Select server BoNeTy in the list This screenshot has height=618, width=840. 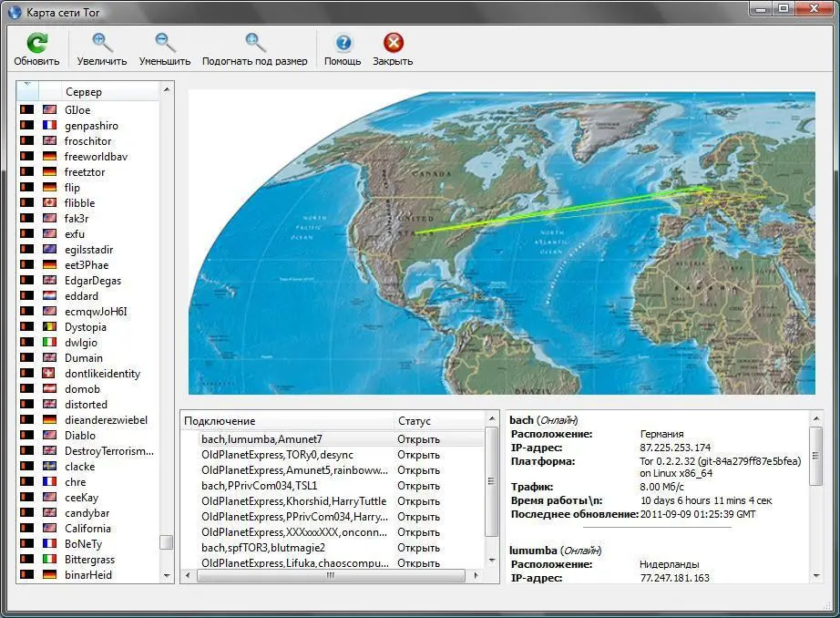[x=83, y=544]
